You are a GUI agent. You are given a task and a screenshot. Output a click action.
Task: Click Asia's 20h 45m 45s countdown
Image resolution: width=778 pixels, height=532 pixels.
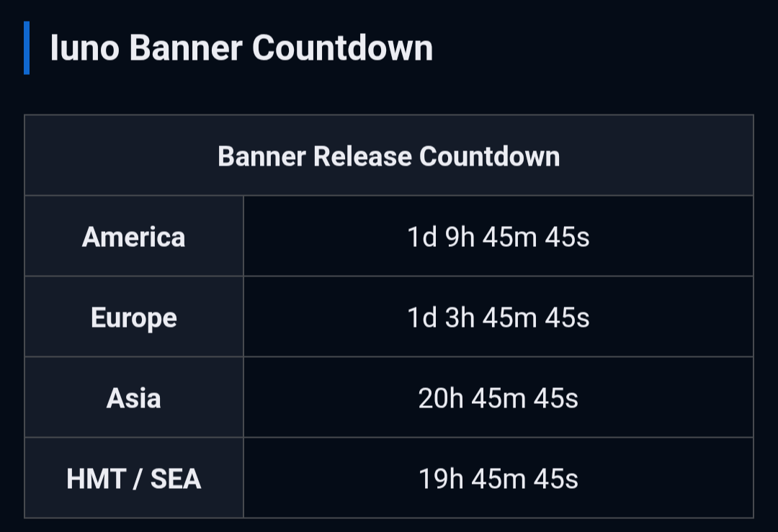pyautogui.click(x=498, y=398)
